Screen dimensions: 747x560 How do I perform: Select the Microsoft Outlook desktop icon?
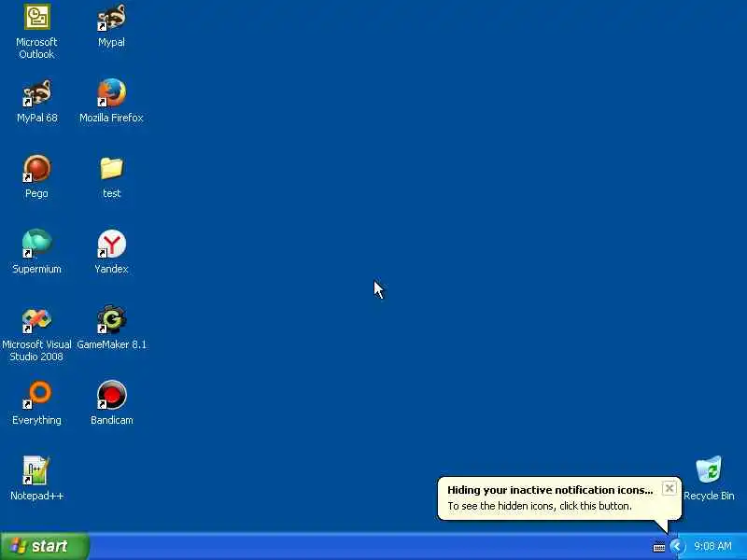(36, 17)
